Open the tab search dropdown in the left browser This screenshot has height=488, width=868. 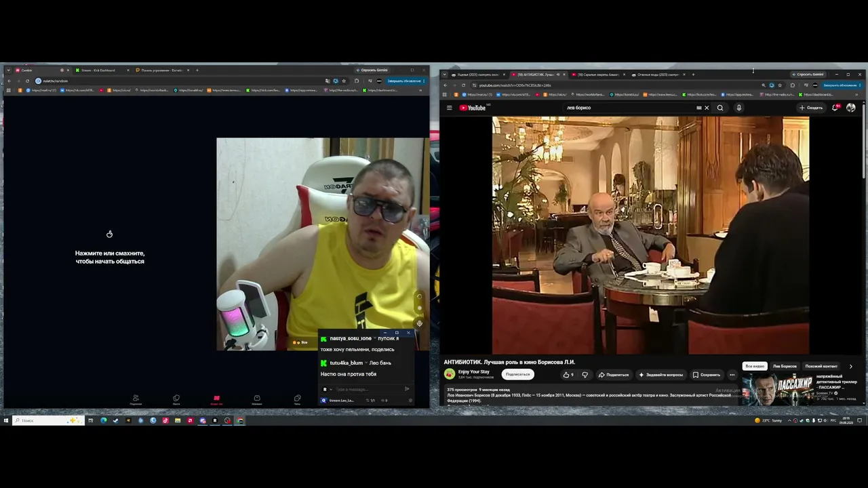[8, 70]
